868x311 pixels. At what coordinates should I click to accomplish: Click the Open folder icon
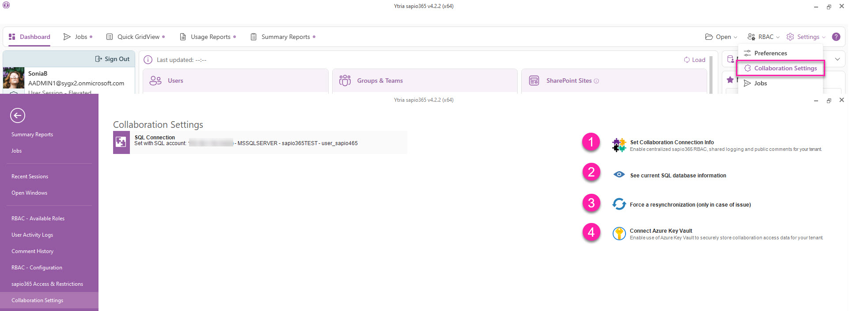point(709,37)
